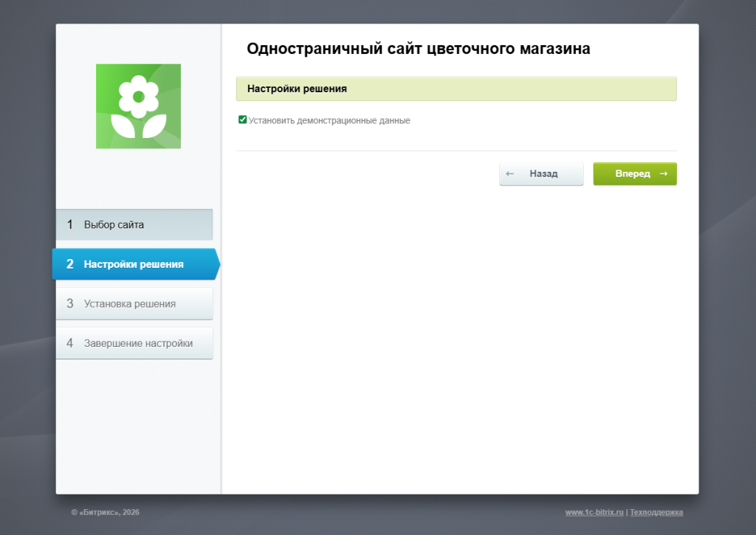
Task: Click the number 1 step badge
Action: pos(70,225)
